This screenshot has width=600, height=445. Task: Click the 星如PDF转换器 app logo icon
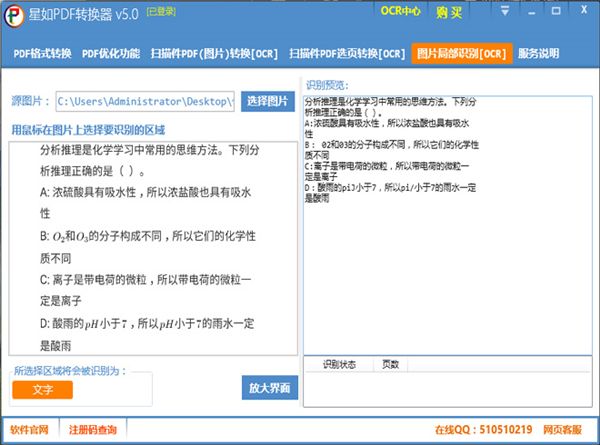click(14, 15)
